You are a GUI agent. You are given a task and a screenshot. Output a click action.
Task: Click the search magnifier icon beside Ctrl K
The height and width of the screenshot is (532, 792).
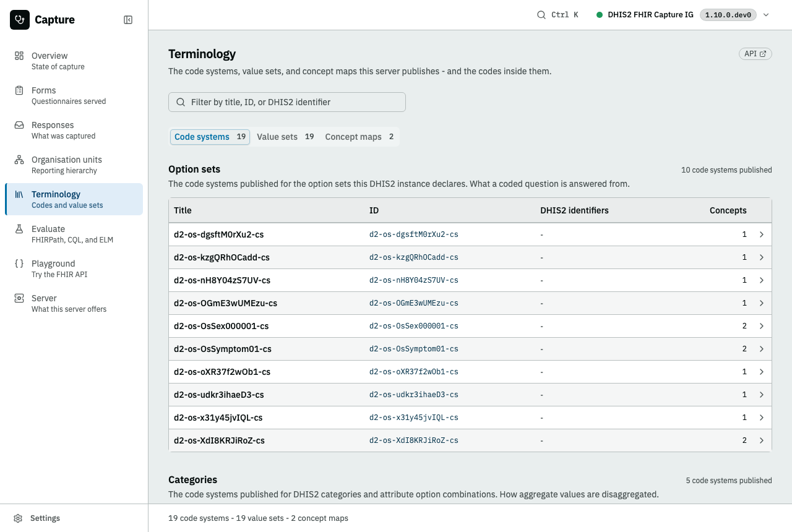(x=541, y=15)
